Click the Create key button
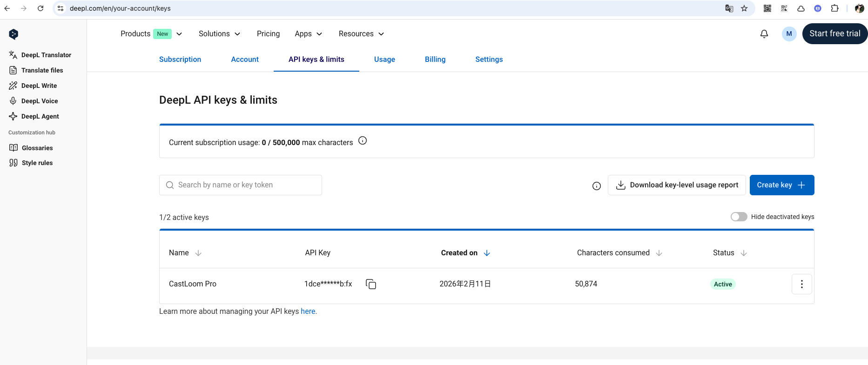This screenshot has height=365, width=868. click(781, 185)
